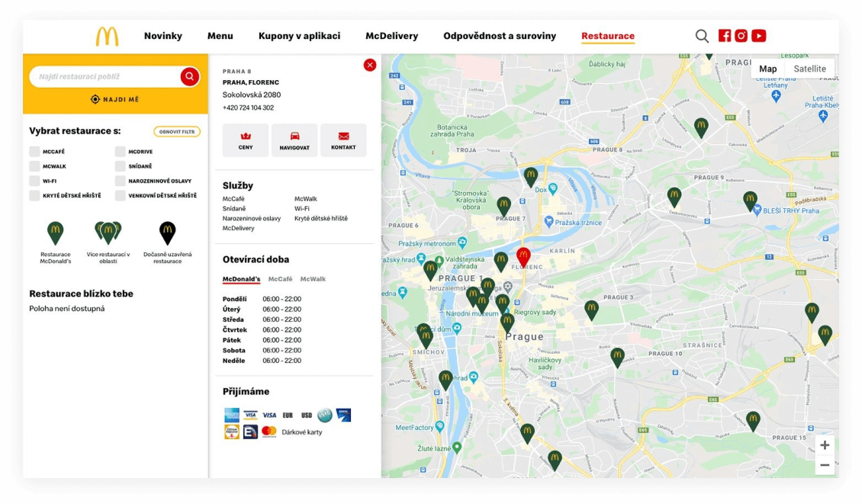This screenshot has width=862, height=504.
Task: Click the McDonald's golden arches logo
Action: (108, 37)
